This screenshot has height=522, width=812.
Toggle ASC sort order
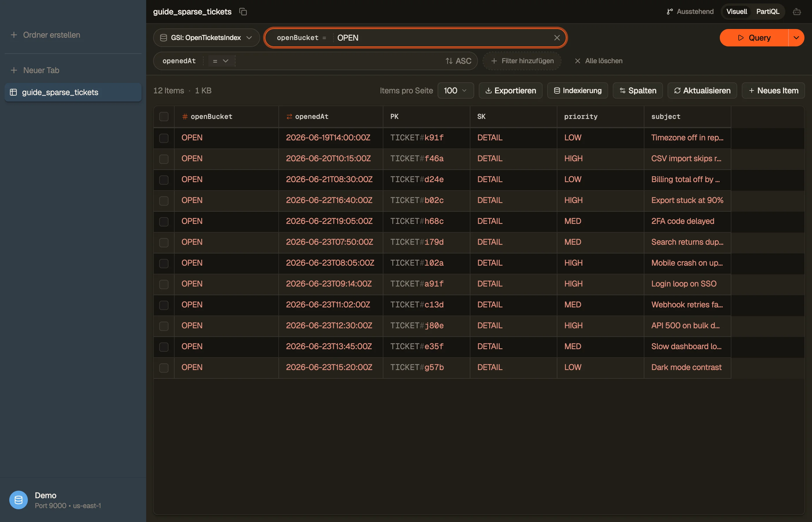coord(458,61)
